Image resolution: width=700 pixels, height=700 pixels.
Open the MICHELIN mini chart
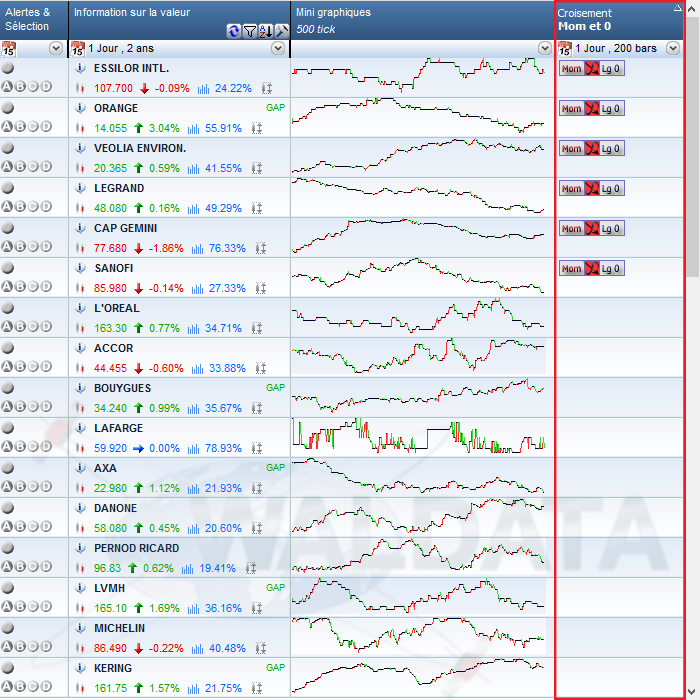418,636
